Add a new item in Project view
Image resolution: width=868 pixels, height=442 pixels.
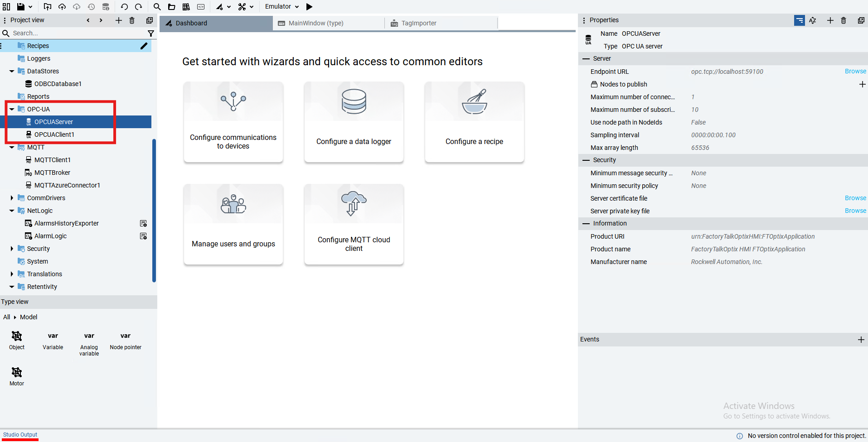click(119, 20)
